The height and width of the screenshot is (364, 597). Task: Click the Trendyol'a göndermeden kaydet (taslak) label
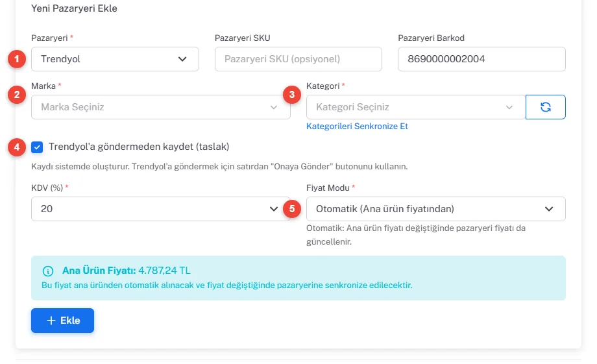click(139, 147)
